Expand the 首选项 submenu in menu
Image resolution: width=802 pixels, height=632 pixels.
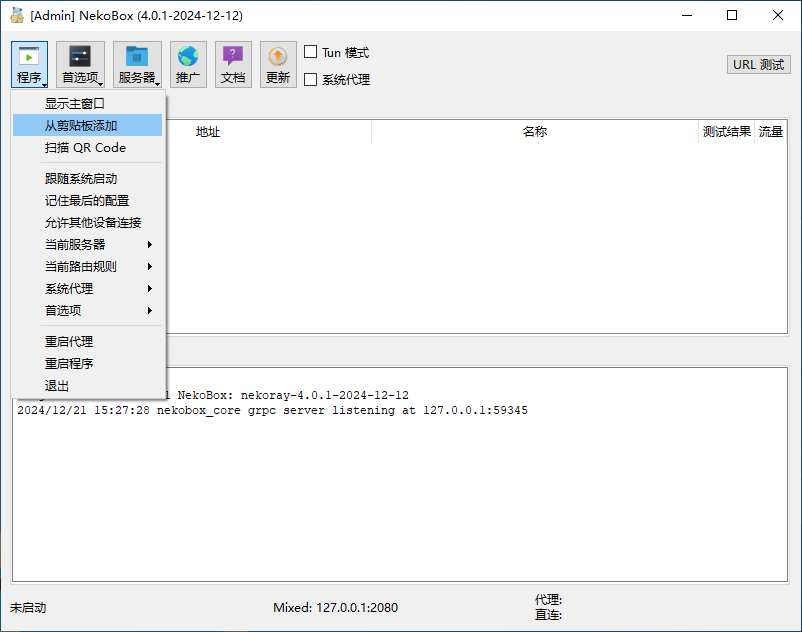point(87,310)
